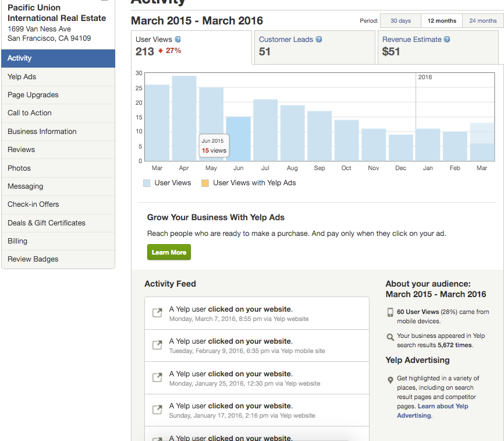
Task: Click the User Views legend swatch
Action: tap(147, 183)
